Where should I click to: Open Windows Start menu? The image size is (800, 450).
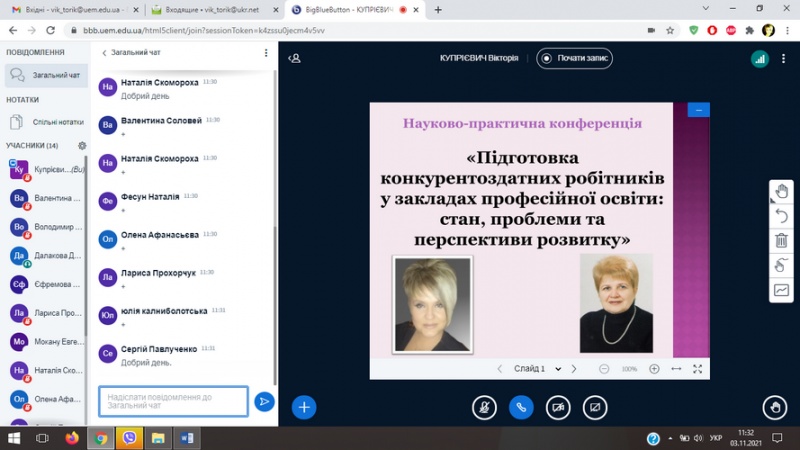(x=14, y=438)
